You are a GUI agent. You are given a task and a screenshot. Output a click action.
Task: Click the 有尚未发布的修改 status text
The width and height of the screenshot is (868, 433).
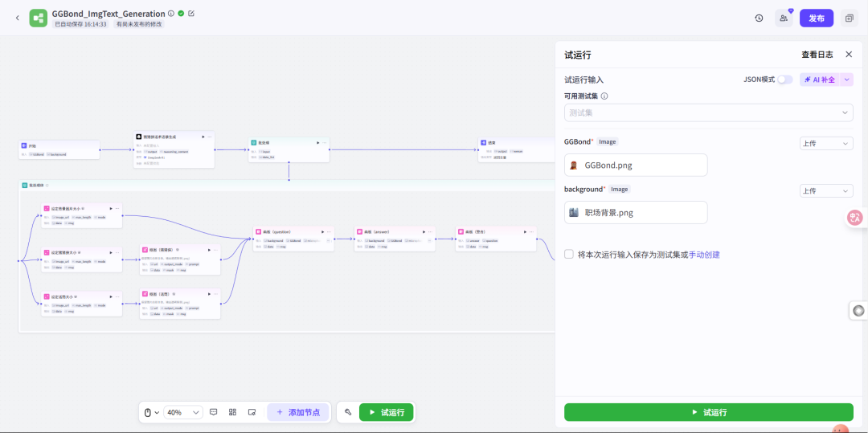[139, 24]
